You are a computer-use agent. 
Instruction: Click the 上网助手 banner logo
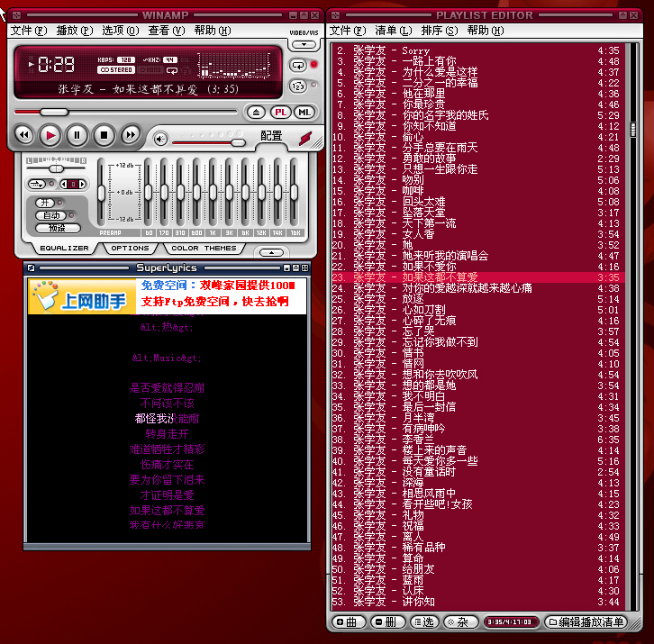[x=82, y=296]
